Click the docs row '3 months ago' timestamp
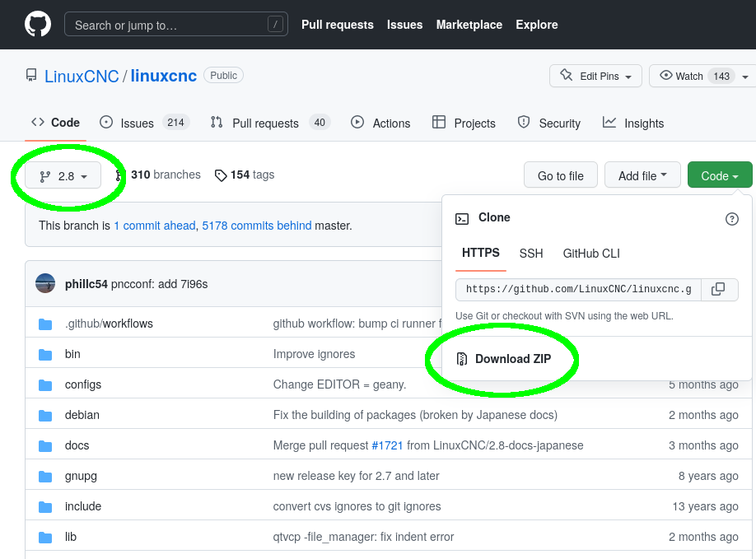The width and height of the screenshot is (756, 559). pyautogui.click(x=703, y=445)
